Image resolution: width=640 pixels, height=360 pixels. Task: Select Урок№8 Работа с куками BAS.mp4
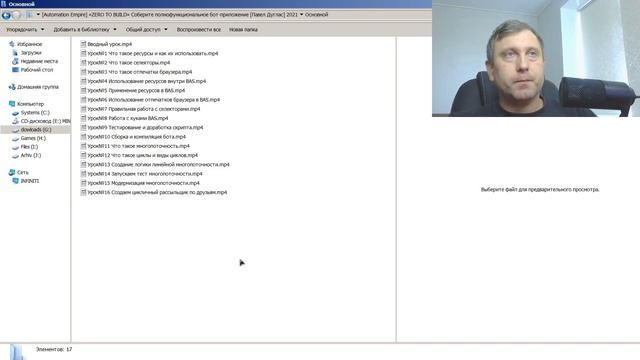[x=128, y=118]
